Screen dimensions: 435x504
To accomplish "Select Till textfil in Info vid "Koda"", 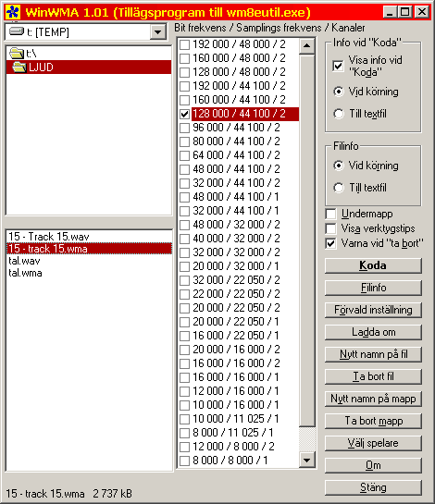I will point(339,114).
